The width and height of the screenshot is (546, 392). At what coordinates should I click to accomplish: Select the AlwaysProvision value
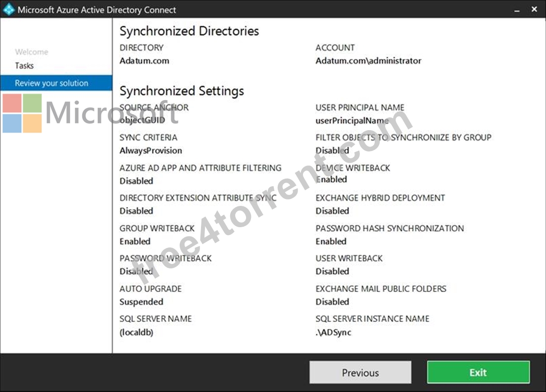coord(151,151)
